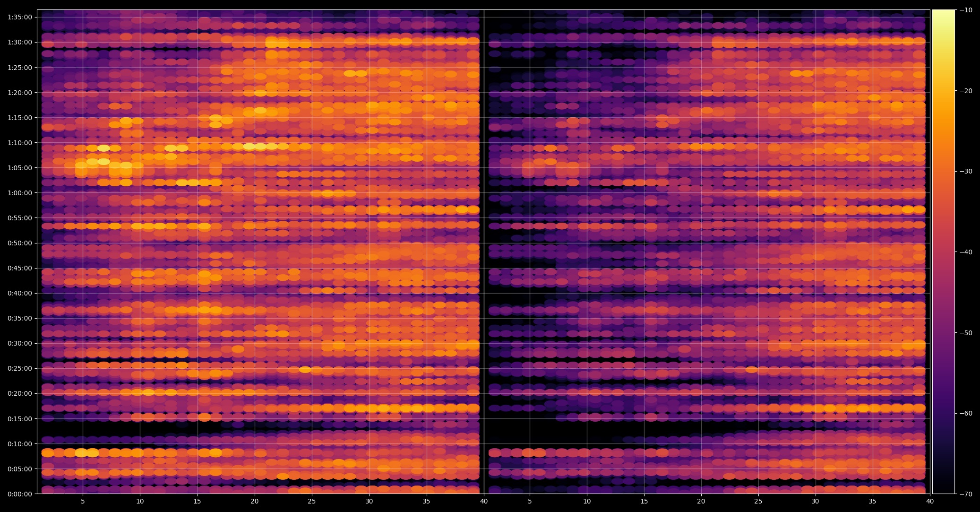Click the 0:00:00 y-axis time label
Image resolution: width=980 pixels, height=512 pixels.
point(20,494)
